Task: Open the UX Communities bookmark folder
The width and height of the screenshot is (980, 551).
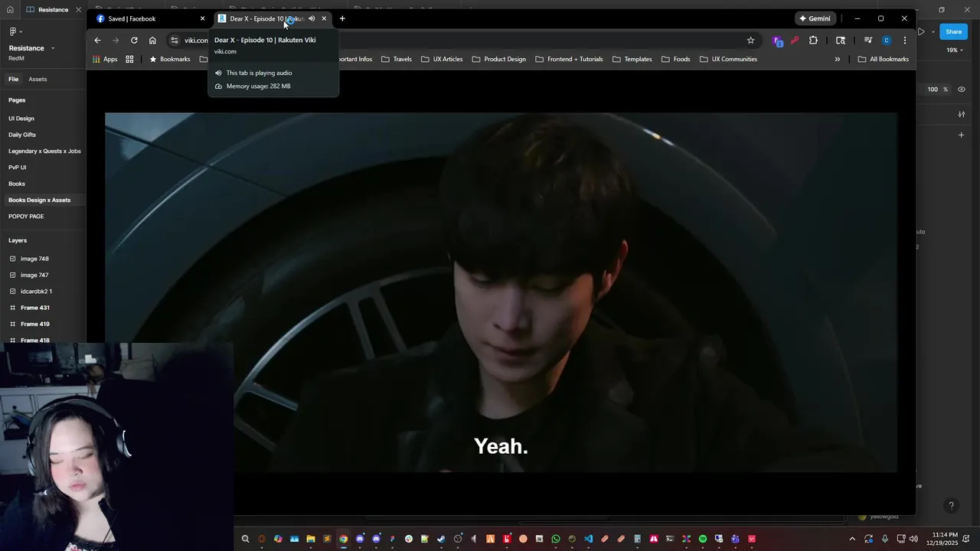Action: tap(728, 59)
